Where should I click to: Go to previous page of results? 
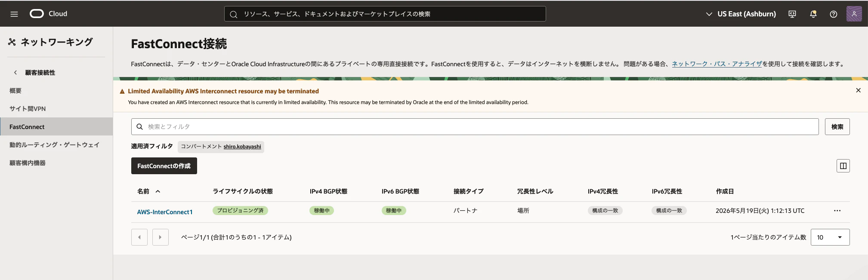pyautogui.click(x=139, y=237)
